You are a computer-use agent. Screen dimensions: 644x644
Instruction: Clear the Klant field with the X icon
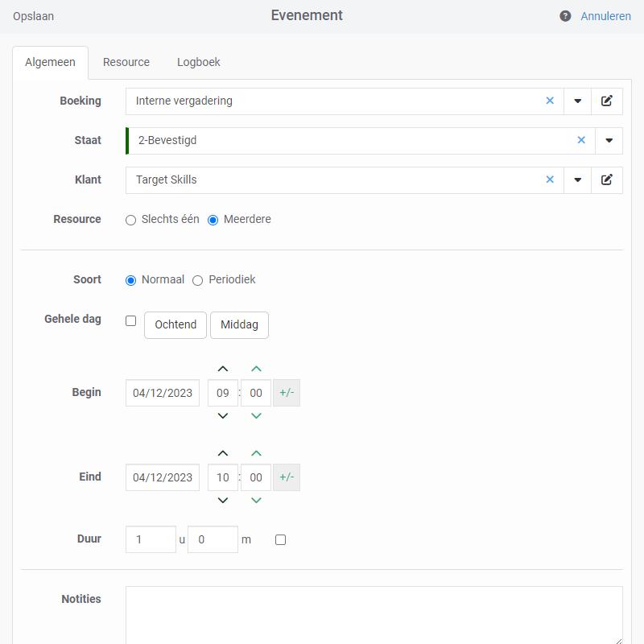pos(550,180)
